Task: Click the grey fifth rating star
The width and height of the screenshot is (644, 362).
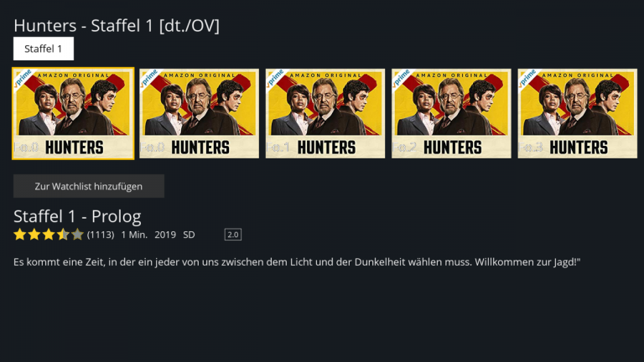Action: (77, 235)
